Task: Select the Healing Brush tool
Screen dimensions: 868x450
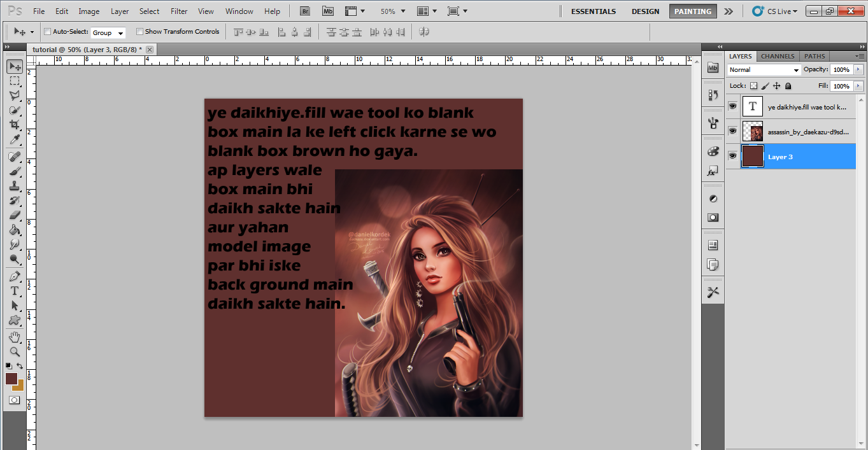Action: [14, 157]
